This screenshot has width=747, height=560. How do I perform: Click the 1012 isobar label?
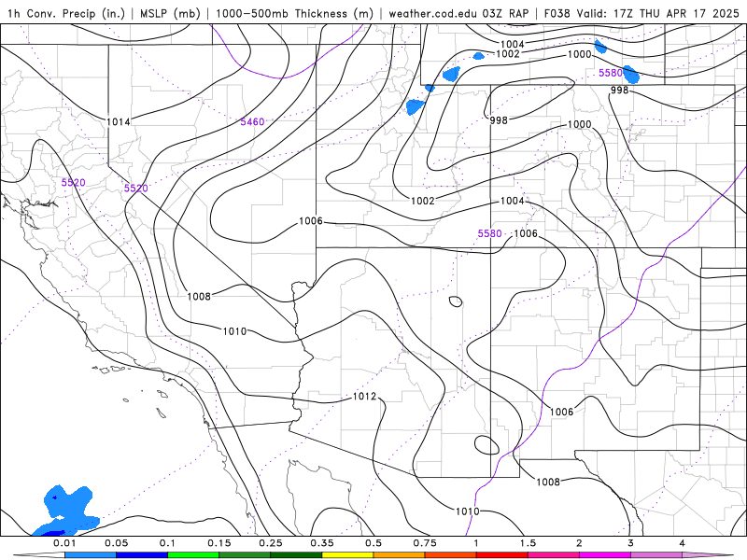click(x=364, y=396)
